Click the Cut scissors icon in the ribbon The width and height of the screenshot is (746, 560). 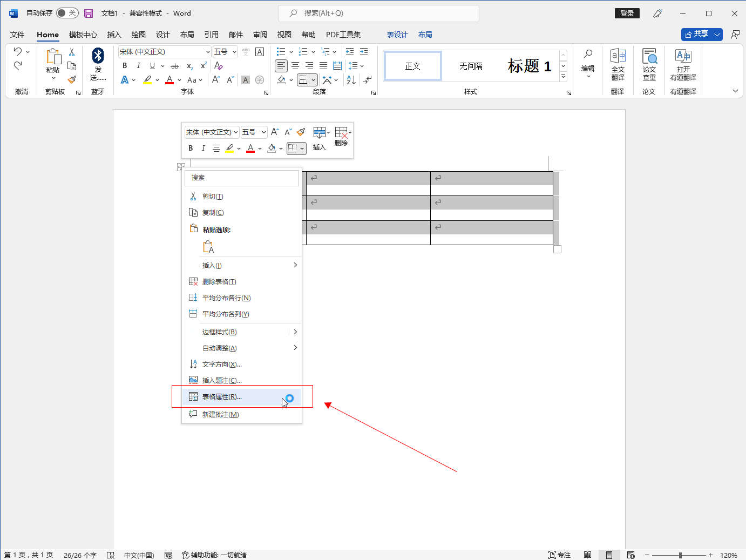(x=72, y=52)
